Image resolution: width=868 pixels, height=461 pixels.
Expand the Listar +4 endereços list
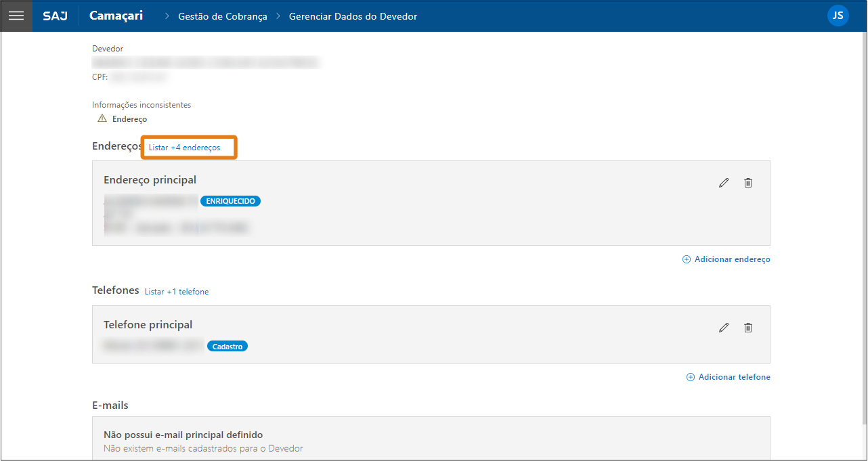pos(184,148)
